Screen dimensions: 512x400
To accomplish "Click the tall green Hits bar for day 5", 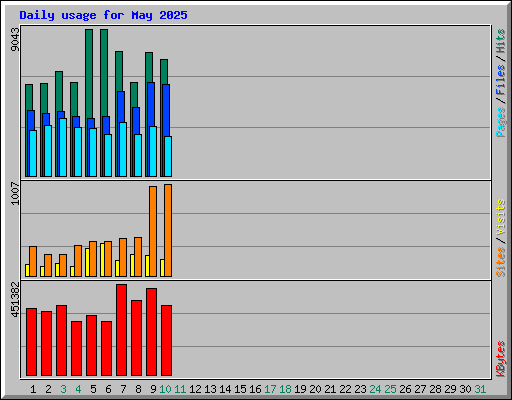I will [x=89, y=73].
